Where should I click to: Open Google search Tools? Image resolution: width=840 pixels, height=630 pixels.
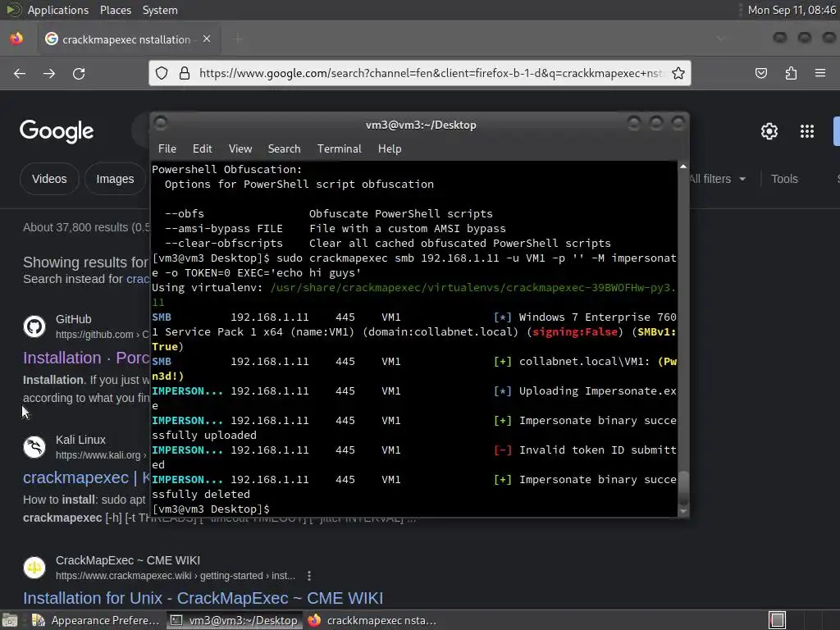[x=784, y=179]
